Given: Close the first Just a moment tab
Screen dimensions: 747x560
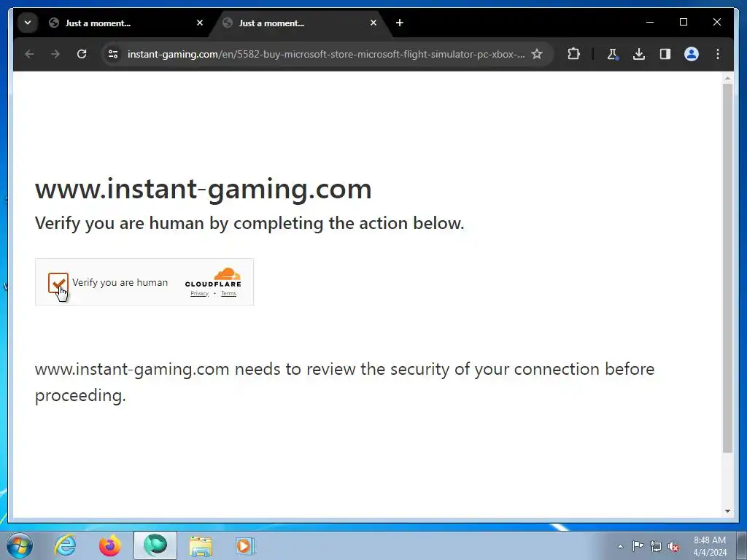Looking at the screenshot, I should point(200,23).
